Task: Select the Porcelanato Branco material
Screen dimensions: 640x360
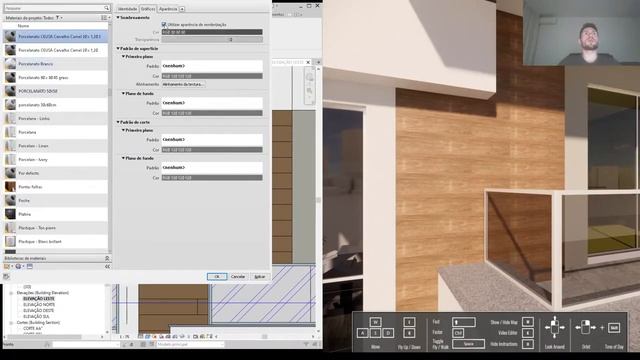Action: point(56,64)
